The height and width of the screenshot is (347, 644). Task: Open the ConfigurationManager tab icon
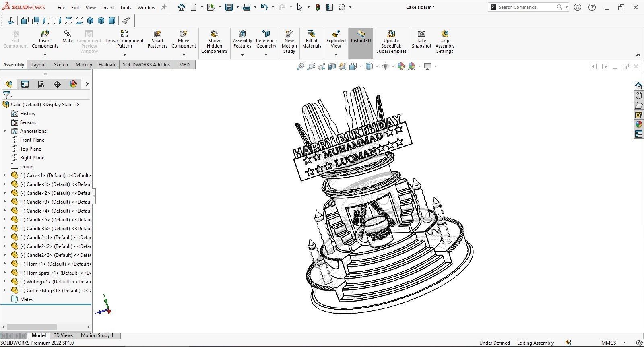(41, 84)
